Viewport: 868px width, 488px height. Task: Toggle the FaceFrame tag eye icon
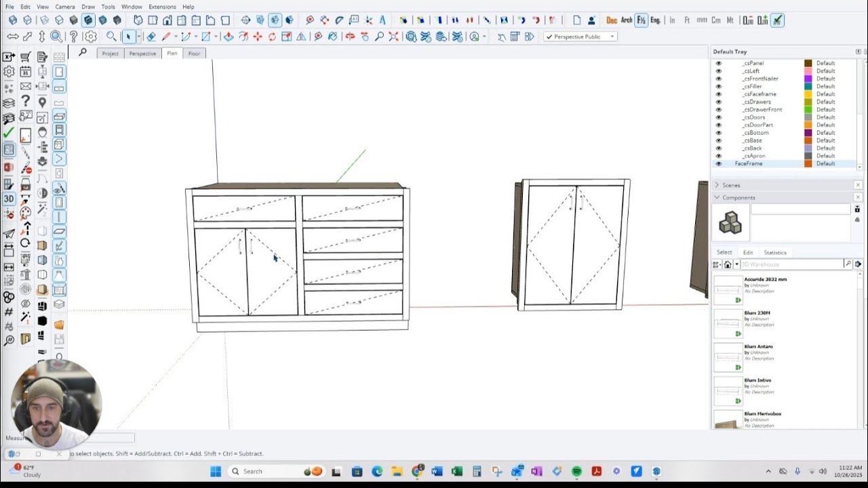click(719, 163)
